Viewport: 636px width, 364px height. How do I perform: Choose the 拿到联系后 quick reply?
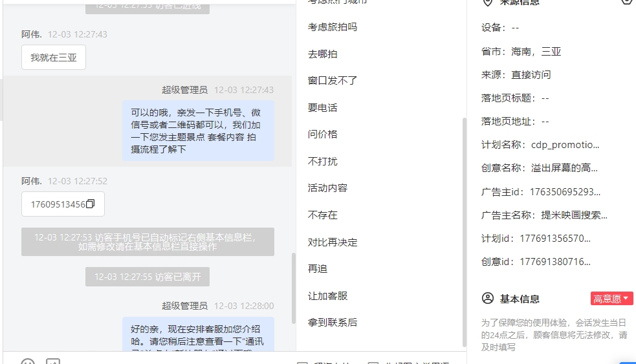pyautogui.click(x=332, y=322)
